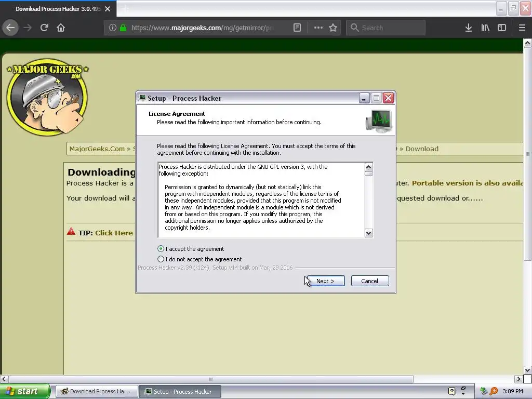Open the MajorGeeks.Com breadcrumb link
The height and width of the screenshot is (399, 532).
tap(97, 149)
